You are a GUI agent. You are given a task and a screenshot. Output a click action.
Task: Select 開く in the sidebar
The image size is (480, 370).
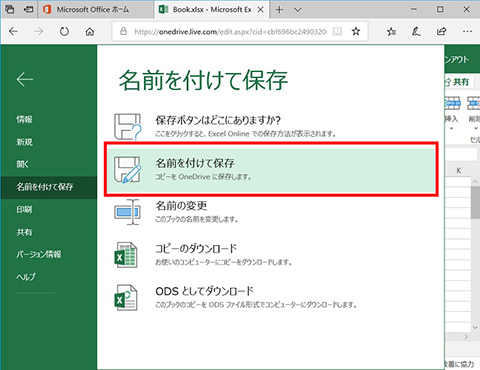22,164
